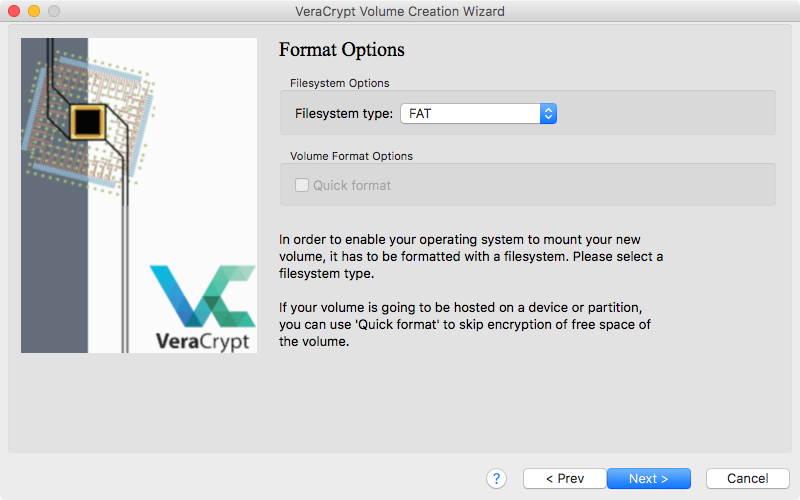
Task: Close the wizard with the red button
Action: click(14, 11)
